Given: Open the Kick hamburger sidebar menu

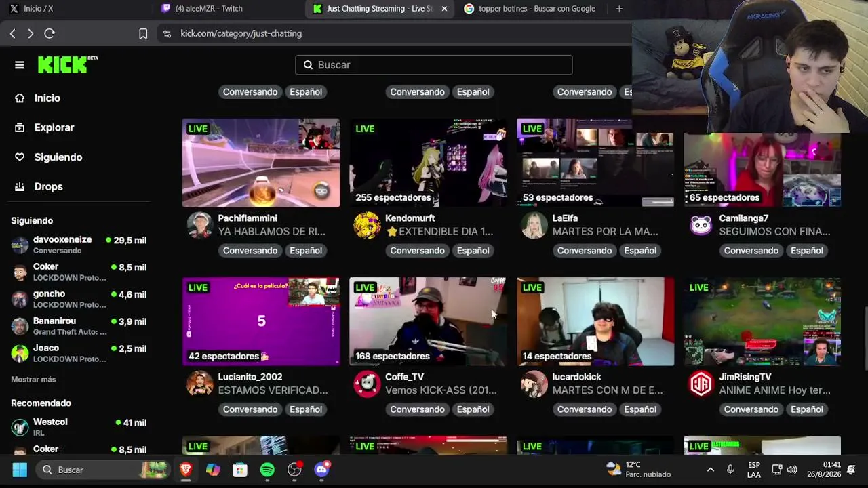Looking at the screenshot, I should (20, 65).
